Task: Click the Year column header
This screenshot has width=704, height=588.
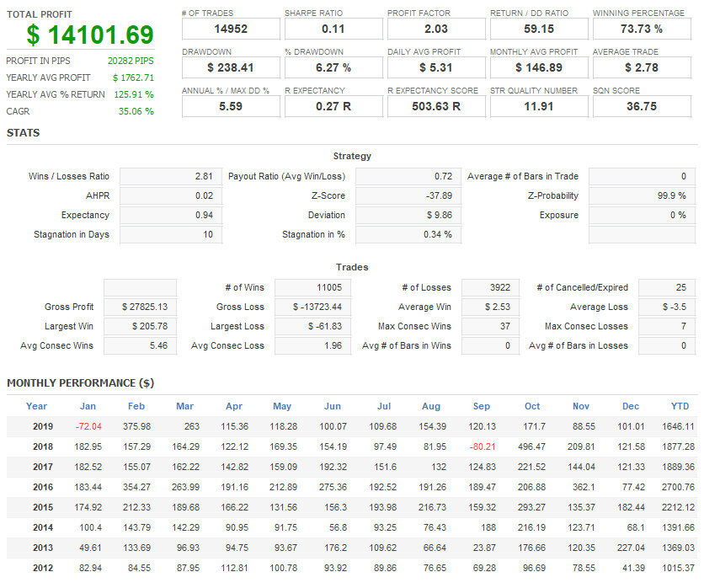Action: point(36,406)
